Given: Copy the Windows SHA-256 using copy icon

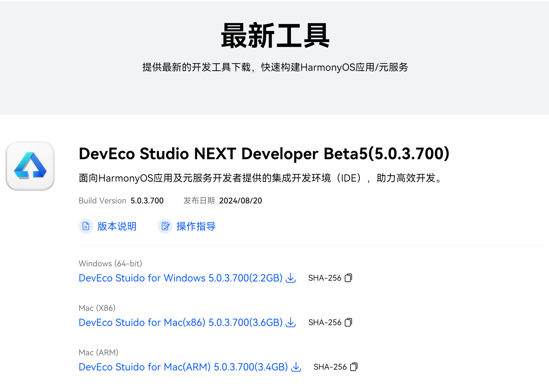Looking at the screenshot, I should 348,278.
